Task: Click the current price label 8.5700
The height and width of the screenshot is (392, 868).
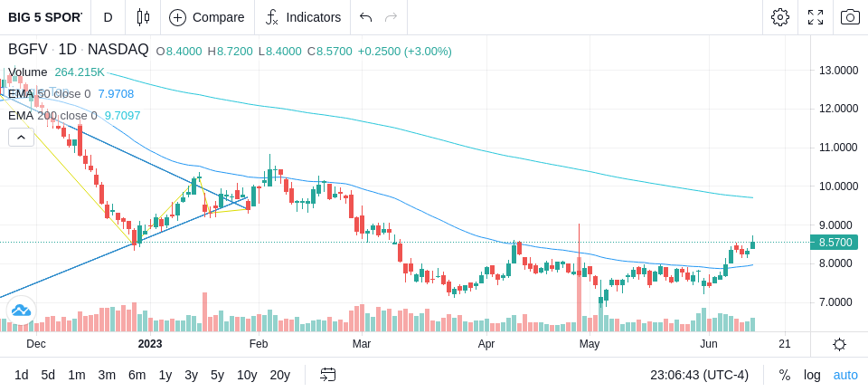Action: 834,243
